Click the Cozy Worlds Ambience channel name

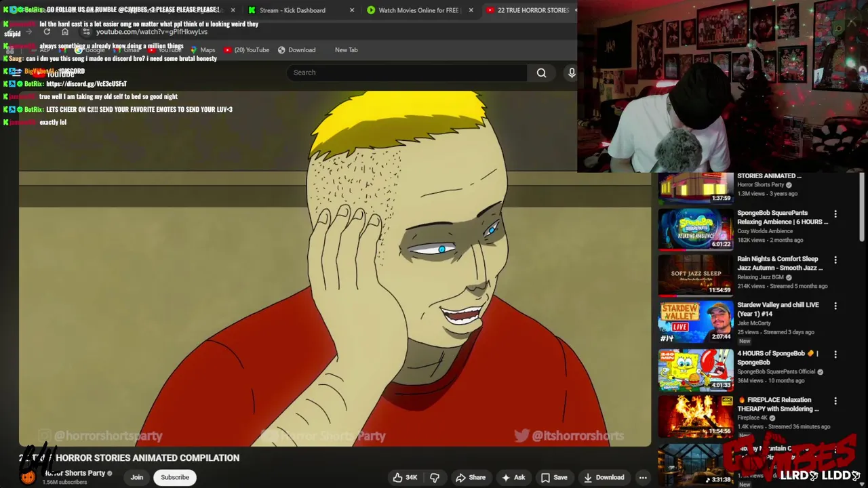[x=765, y=231]
